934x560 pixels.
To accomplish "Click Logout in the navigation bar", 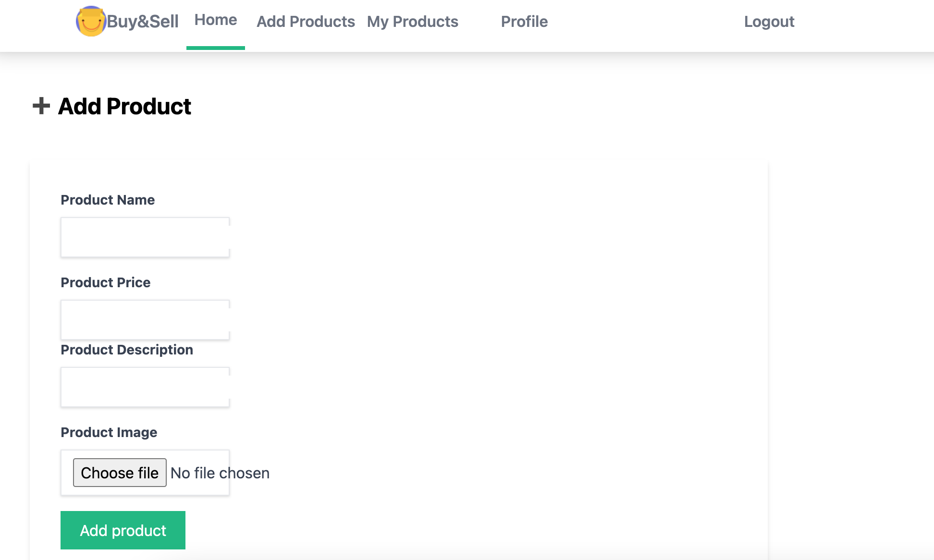I will point(769,21).
